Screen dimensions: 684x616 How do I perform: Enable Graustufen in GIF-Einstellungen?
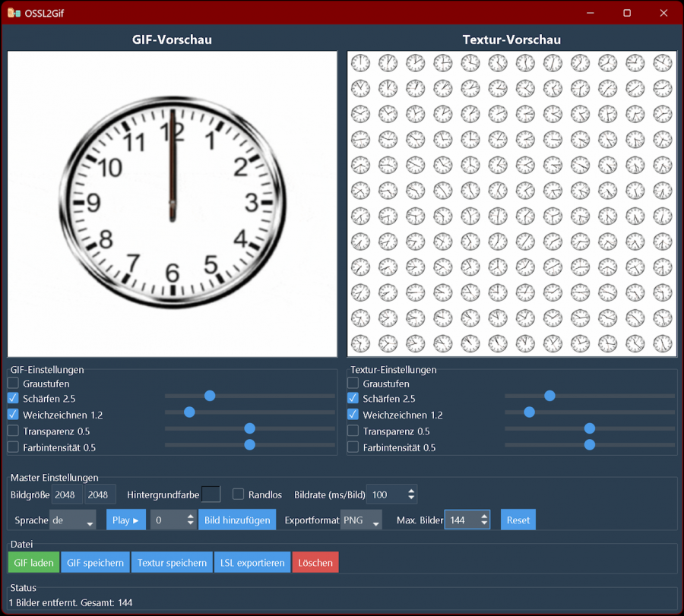click(13, 384)
